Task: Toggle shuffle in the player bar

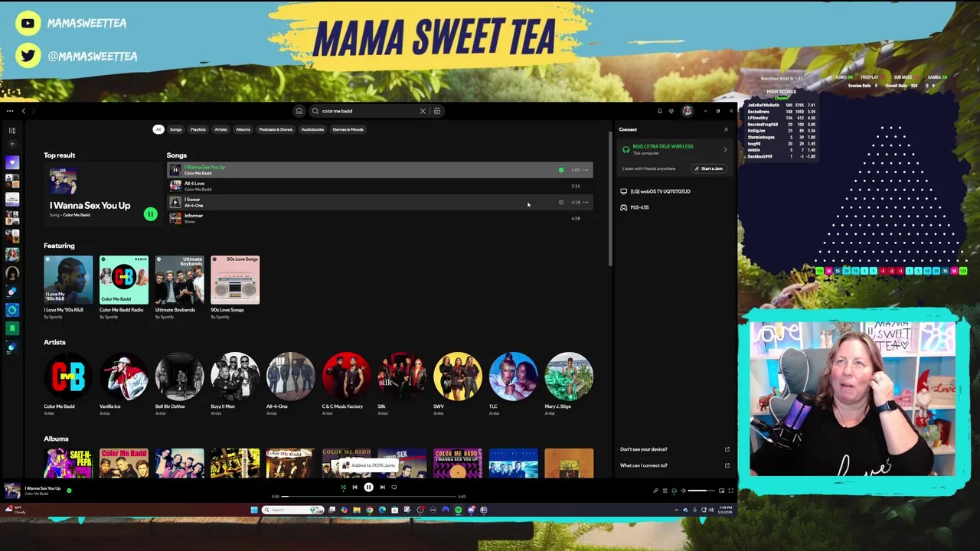Action: click(x=343, y=487)
